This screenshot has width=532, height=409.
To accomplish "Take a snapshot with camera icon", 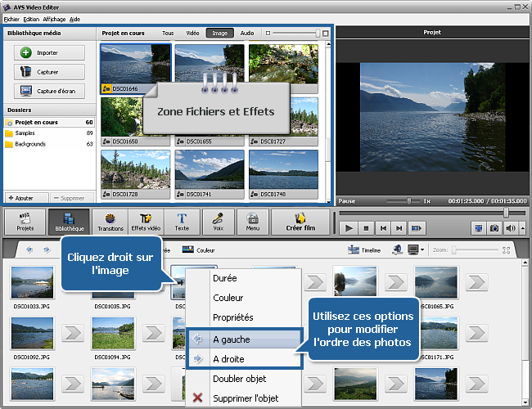I will (x=494, y=228).
